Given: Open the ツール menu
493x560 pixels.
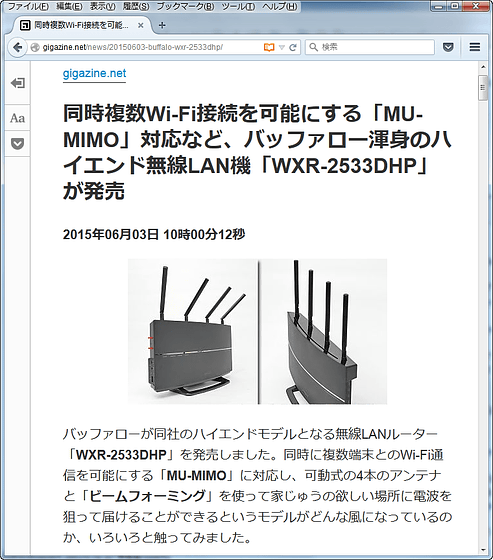Looking at the screenshot, I should [x=238, y=6].
